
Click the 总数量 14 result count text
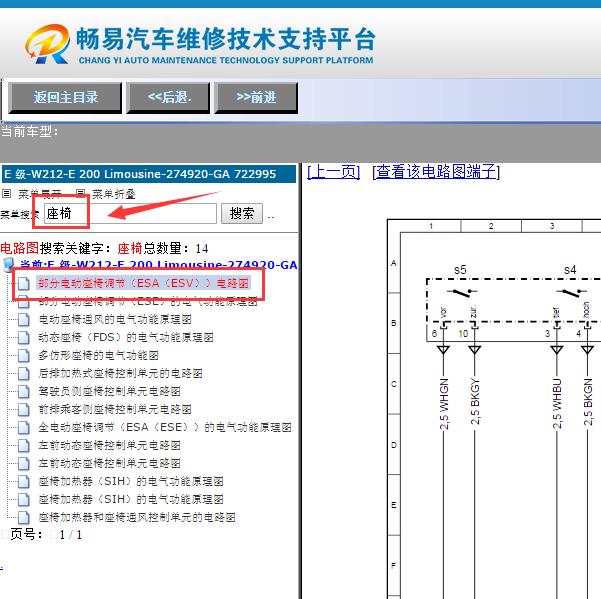(176, 249)
